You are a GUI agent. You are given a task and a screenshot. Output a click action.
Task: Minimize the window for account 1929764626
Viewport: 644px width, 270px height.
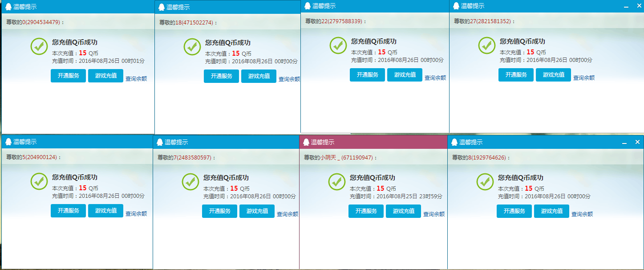[624, 143]
